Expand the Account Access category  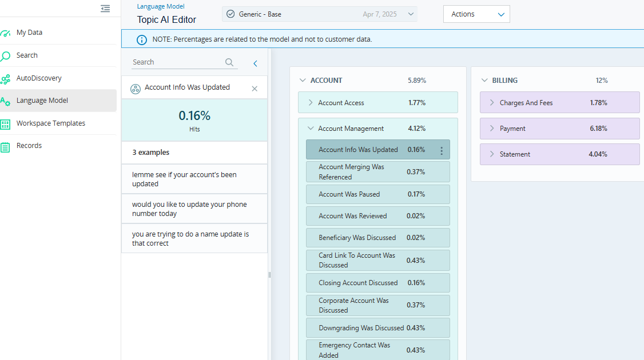pos(311,103)
